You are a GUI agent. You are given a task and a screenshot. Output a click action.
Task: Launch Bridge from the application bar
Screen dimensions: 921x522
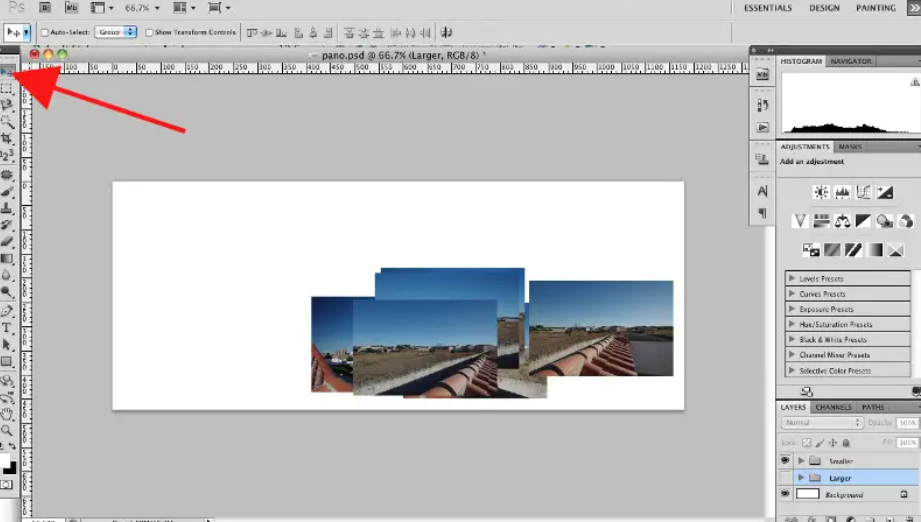pos(45,8)
